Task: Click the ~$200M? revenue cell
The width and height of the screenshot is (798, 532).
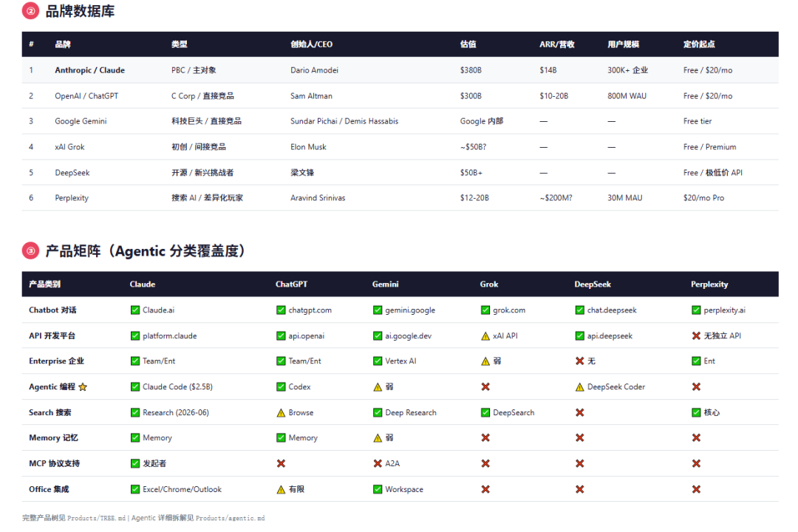Action: point(556,197)
